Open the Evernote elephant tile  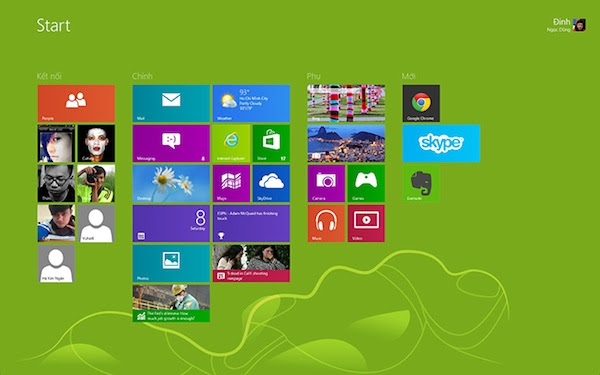421,183
